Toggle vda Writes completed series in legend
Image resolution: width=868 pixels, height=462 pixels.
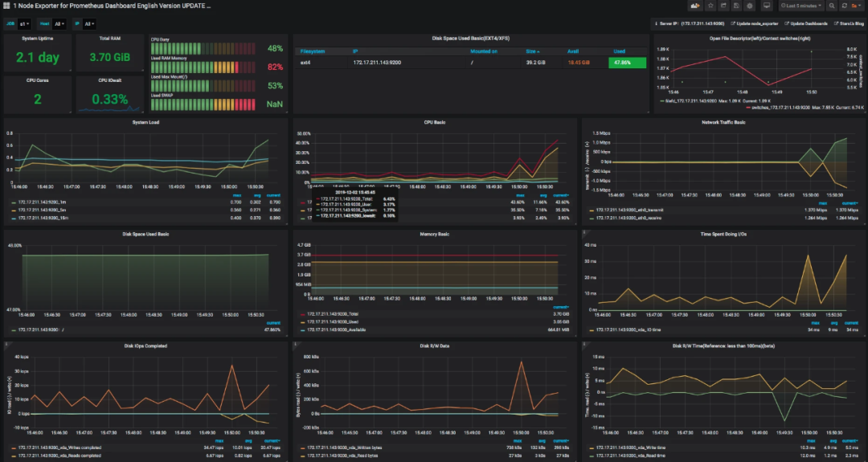click(56, 448)
